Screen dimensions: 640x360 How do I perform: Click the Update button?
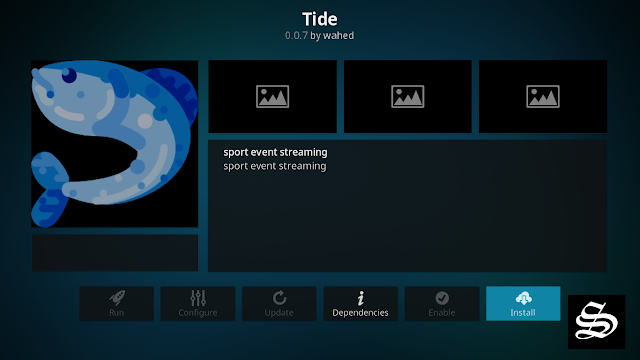279,303
